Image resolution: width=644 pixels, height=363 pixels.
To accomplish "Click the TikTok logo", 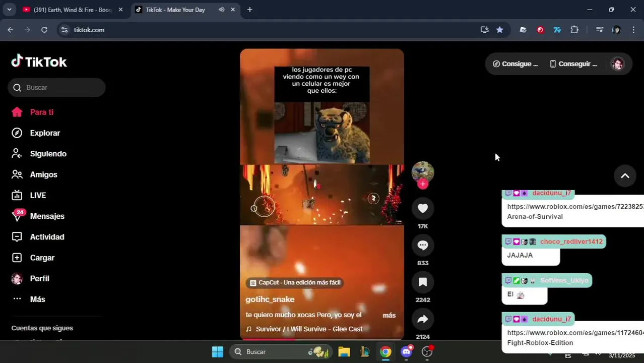I will (39, 62).
